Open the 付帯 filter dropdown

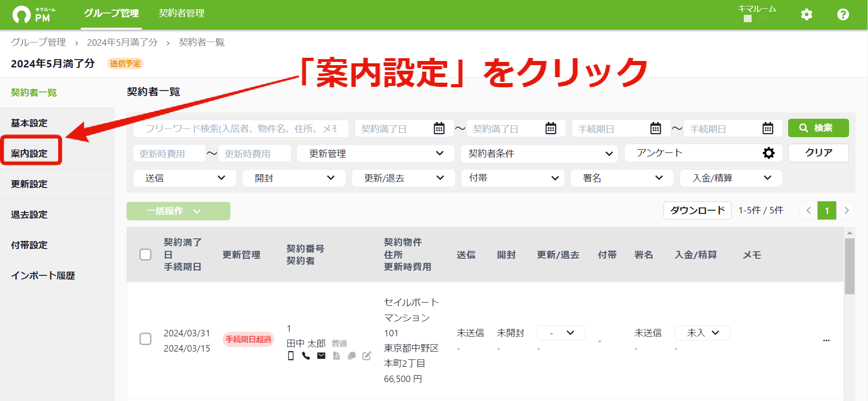tap(512, 178)
